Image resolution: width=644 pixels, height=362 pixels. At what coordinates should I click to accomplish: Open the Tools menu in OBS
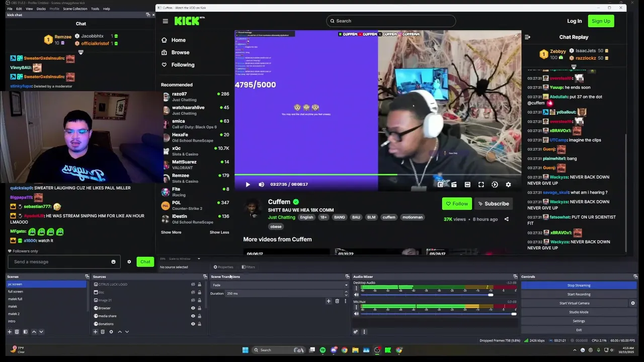pos(95,9)
